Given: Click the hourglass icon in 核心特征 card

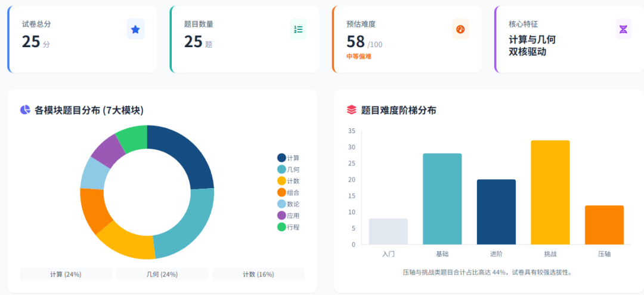Looking at the screenshot, I should coord(623,29).
